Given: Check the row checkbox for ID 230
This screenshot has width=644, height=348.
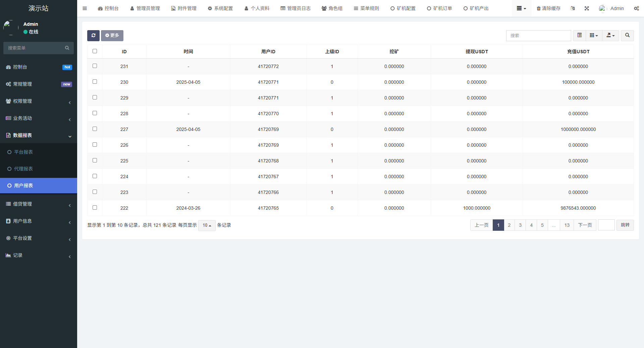Looking at the screenshot, I should (x=95, y=81).
